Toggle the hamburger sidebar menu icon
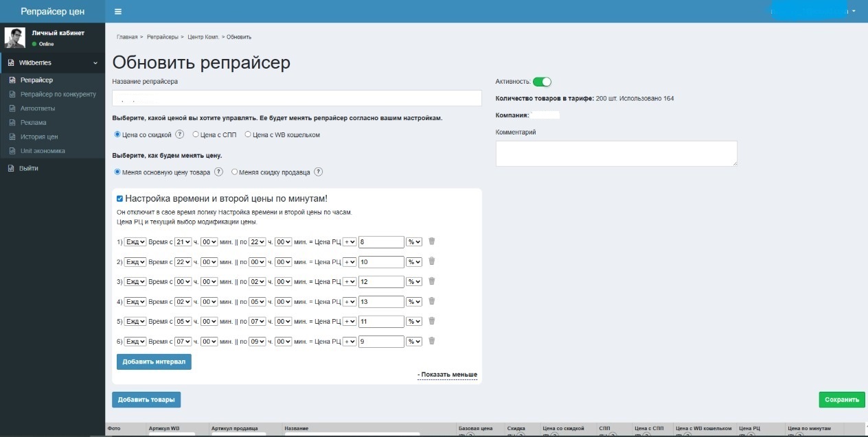The height and width of the screenshot is (437, 868). [118, 12]
